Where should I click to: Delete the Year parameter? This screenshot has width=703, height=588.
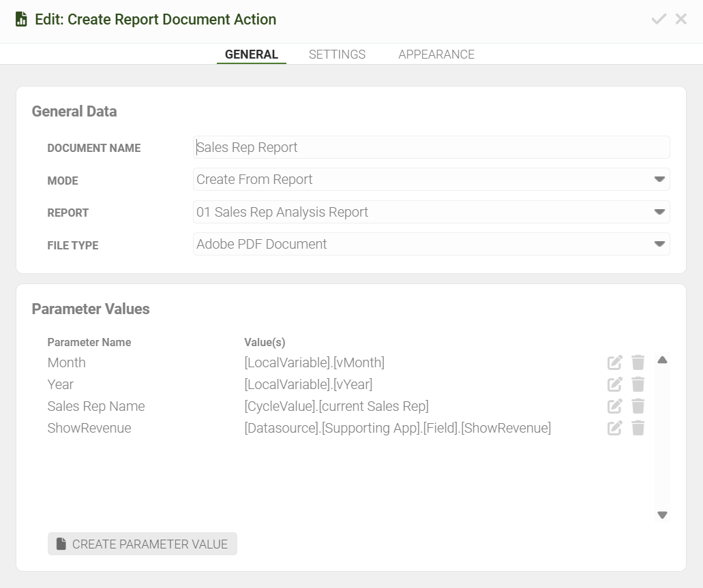point(638,384)
